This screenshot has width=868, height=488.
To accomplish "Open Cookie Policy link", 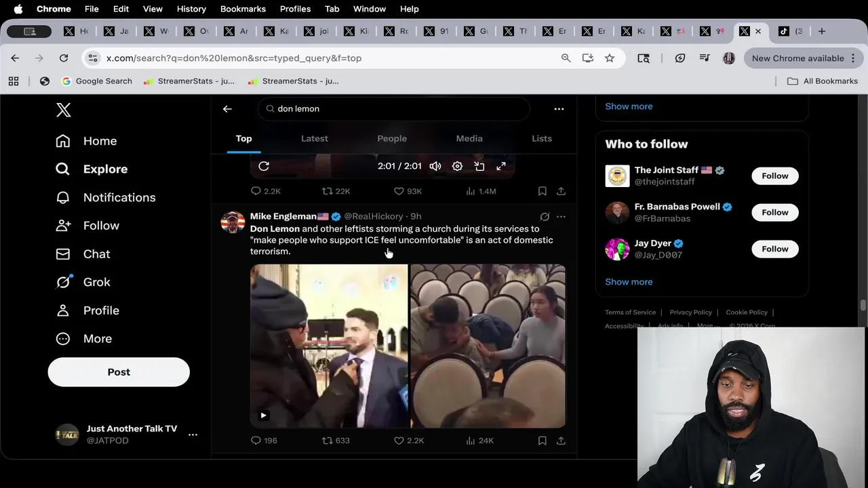I will (747, 312).
